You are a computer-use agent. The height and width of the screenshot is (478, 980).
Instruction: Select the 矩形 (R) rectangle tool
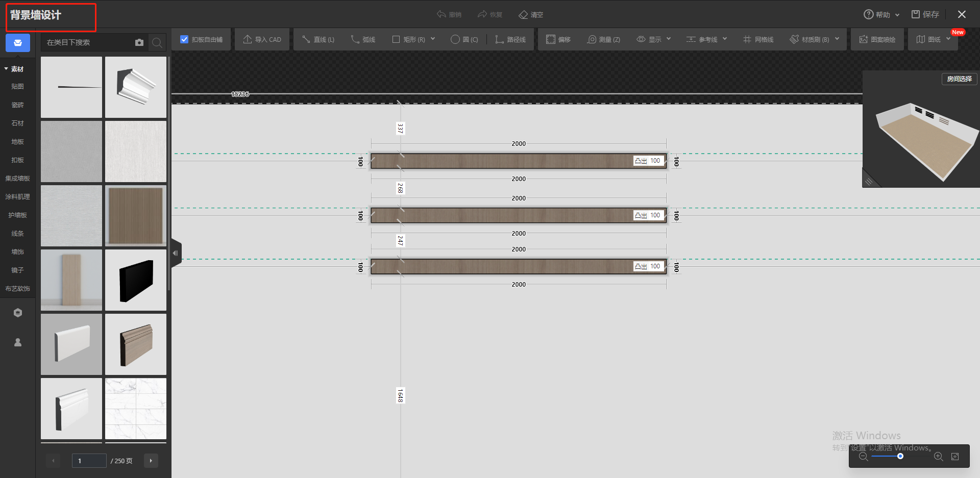[x=409, y=39]
